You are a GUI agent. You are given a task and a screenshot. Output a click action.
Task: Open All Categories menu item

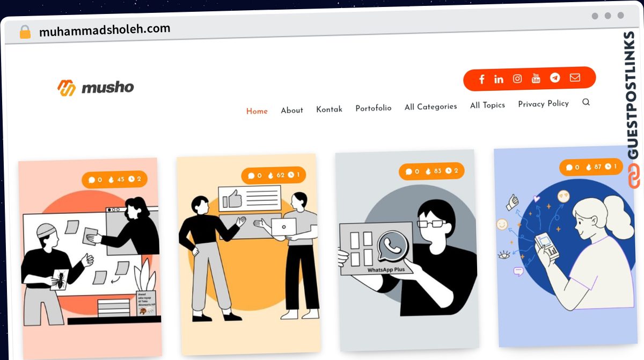[431, 106]
